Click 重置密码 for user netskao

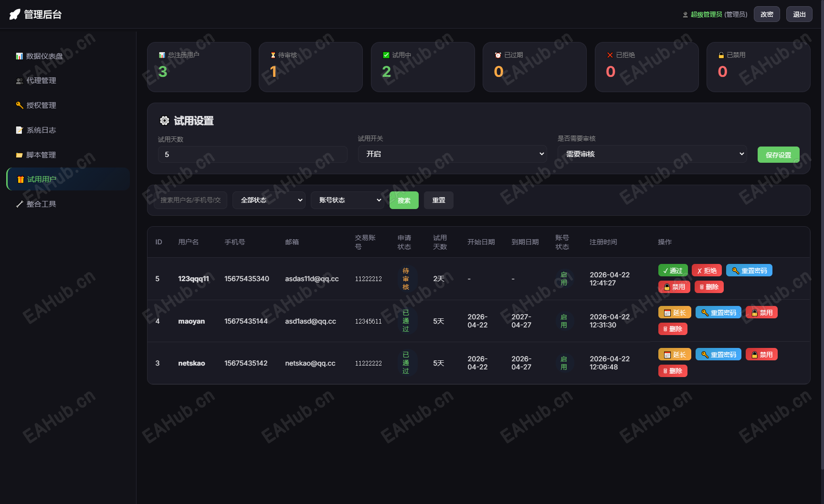pos(718,355)
